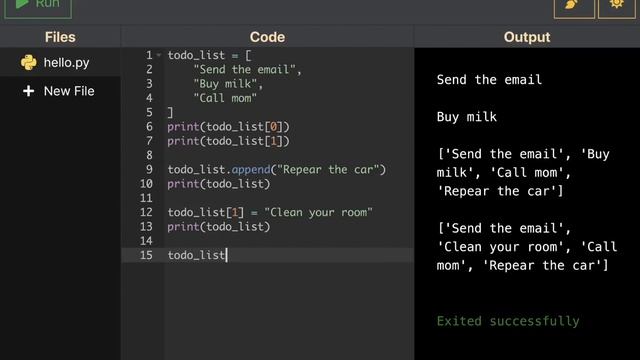
Task: Click the "Clean your room" assignment line
Action: coord(270,212)
